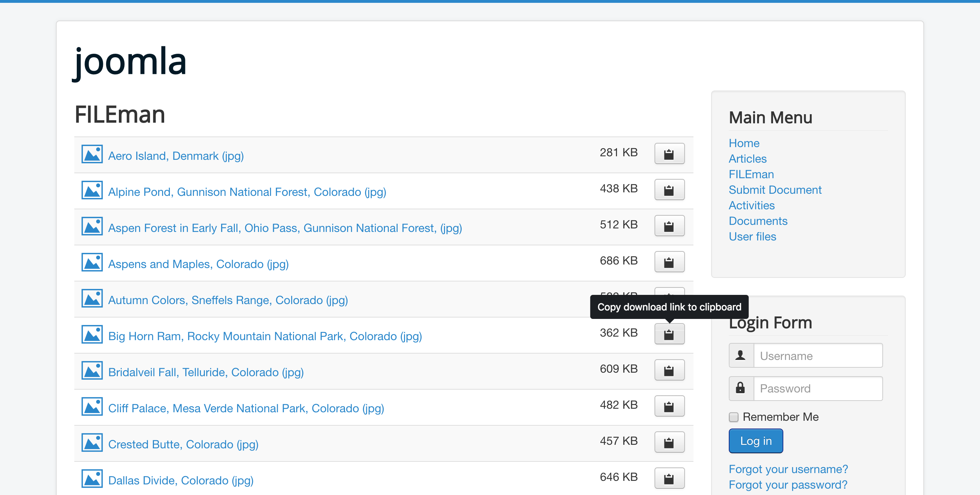The image size is (980, 495).
Task: Open Cliff Palace, Mesa Verde link
Action: click(x=246, y=409)
